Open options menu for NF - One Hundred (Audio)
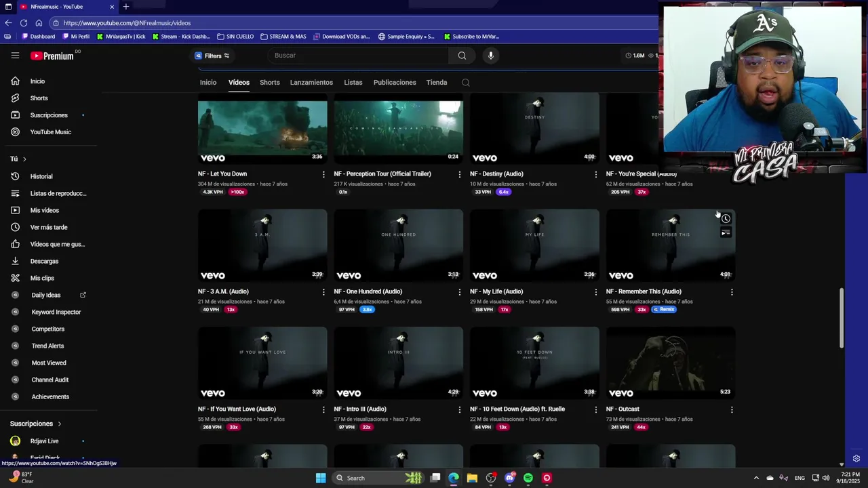 tap(460, 292)
